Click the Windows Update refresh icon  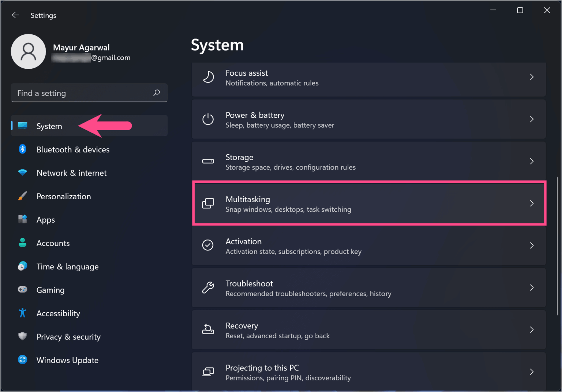(22, 360)
